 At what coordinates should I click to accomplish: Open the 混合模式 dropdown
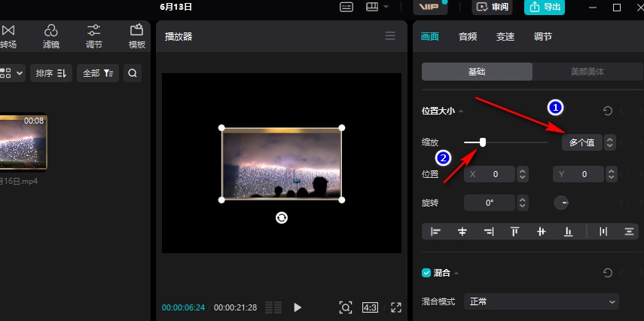click(540, 301)
